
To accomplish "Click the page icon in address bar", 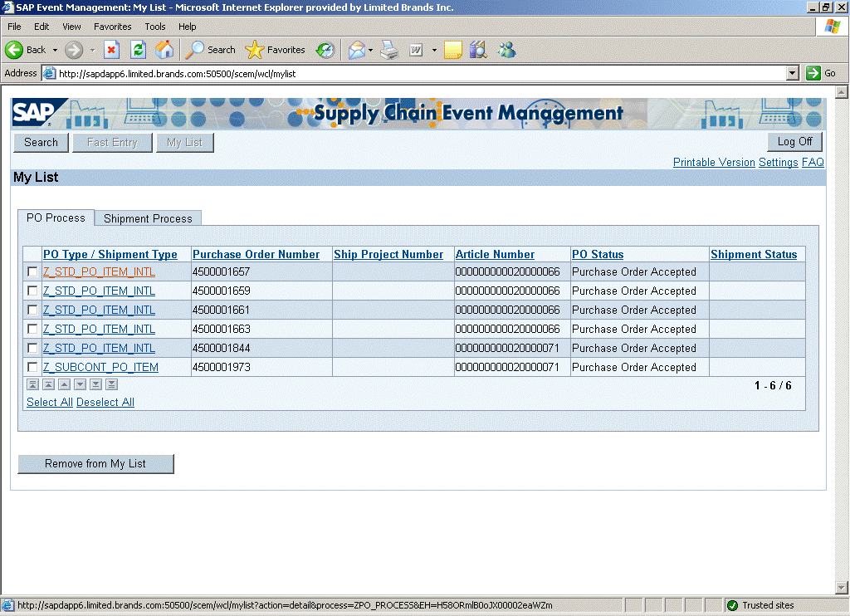I will coord(49,73).
